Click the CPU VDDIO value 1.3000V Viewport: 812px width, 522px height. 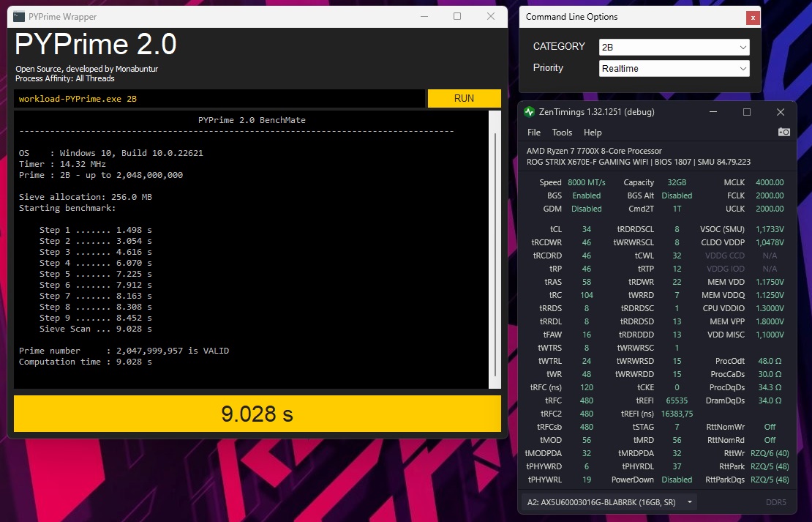[770, 308]
